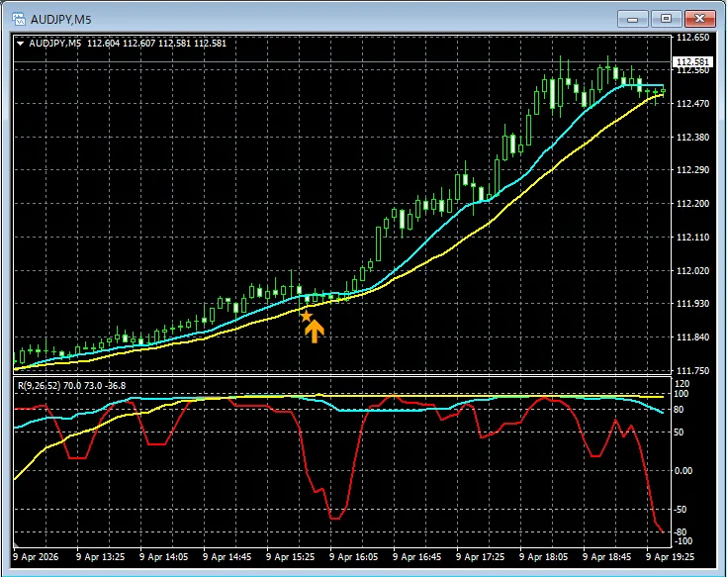Screen dimensions: 728x577
Task: Click the 9 Apr 13:25 time label
Action: point(100,556)
